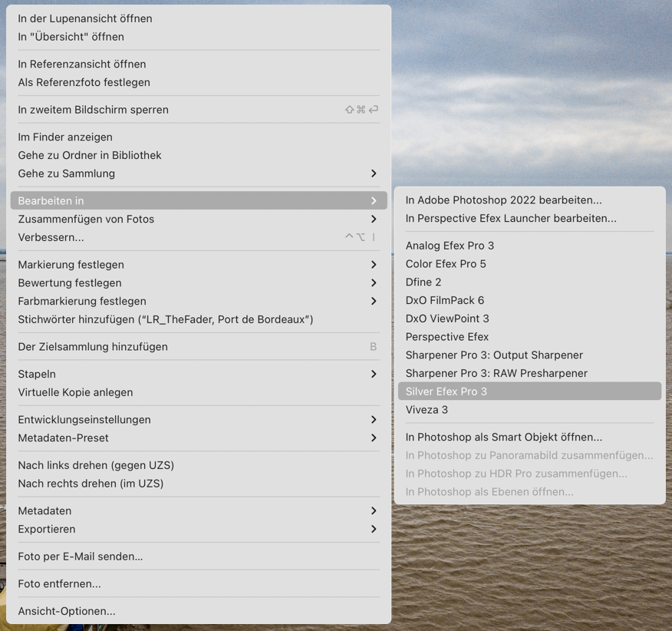This screenshot has width=672, height=631.
Task: Select In Photoshop als Smart Objekt öffnen...
Action: point(530,437)
